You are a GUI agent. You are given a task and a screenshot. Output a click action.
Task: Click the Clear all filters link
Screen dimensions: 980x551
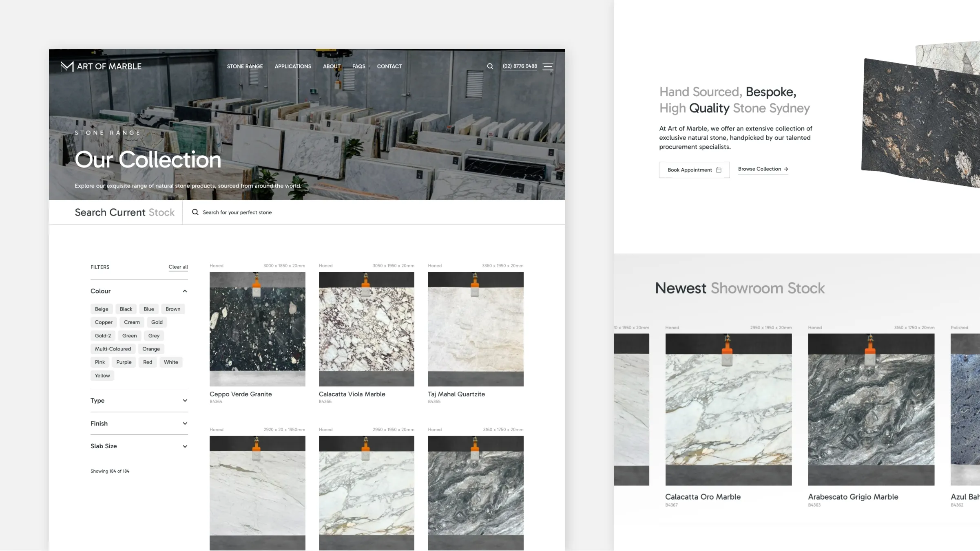pyautogui.click(x=178, y=267)
